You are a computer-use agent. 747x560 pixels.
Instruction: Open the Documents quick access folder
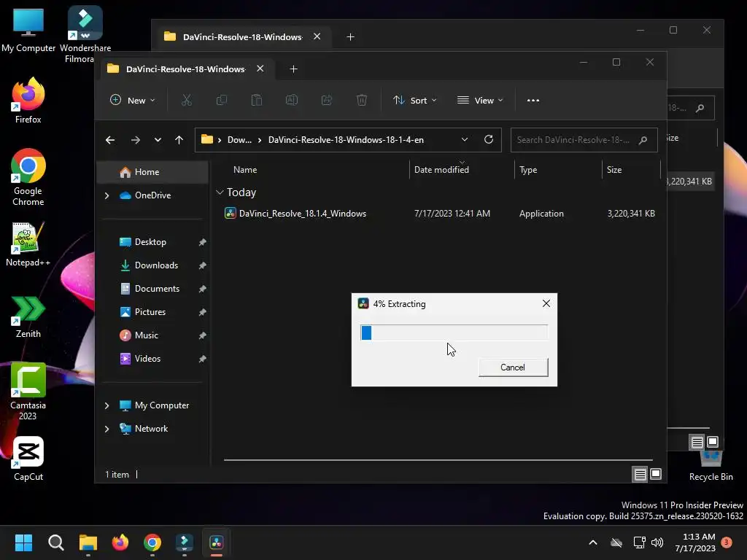(x=157, y=289)
